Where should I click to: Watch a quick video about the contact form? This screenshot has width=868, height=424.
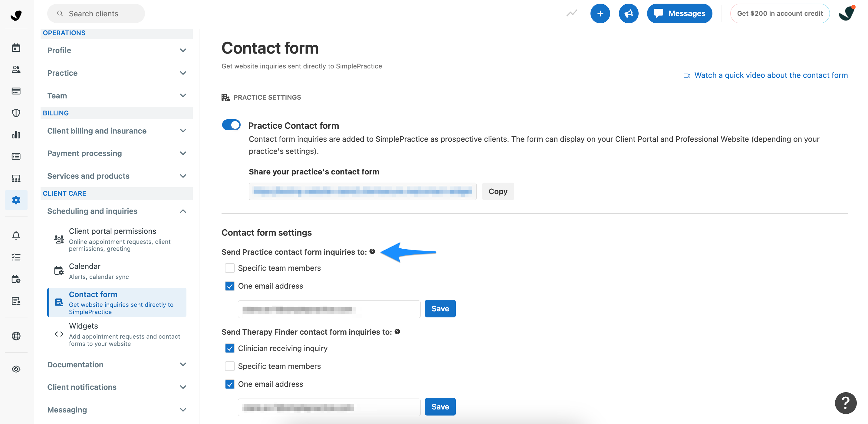tap(771, 75)
